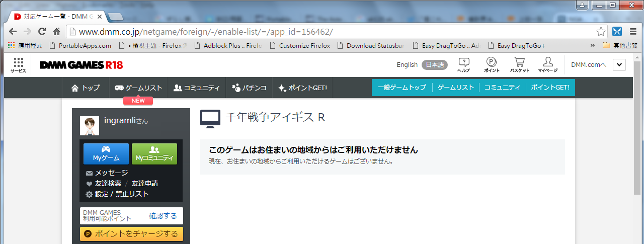Go back with the browser back arrow
This screenshot has width=644, height=244.
point(13,31)
